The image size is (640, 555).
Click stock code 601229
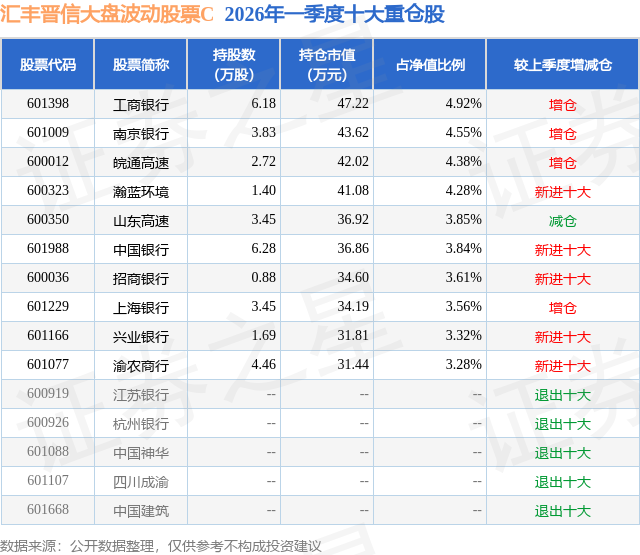point(48,306)
